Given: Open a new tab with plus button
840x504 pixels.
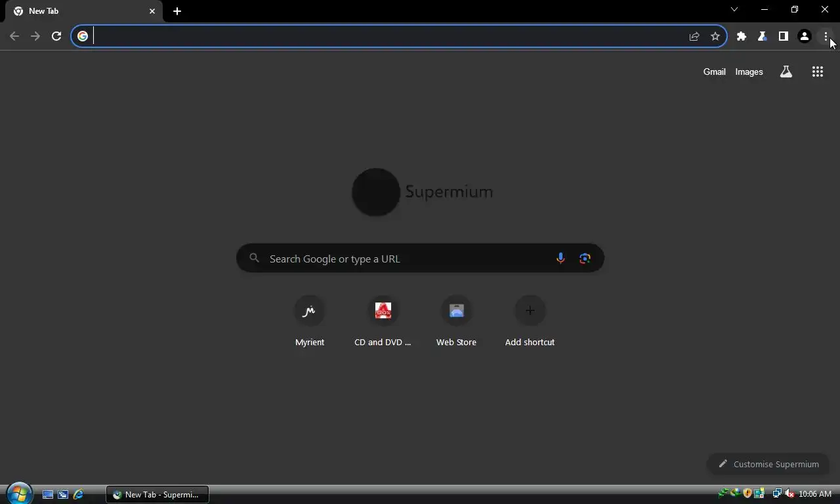Looking at the screenshot, I should [177, 11].
